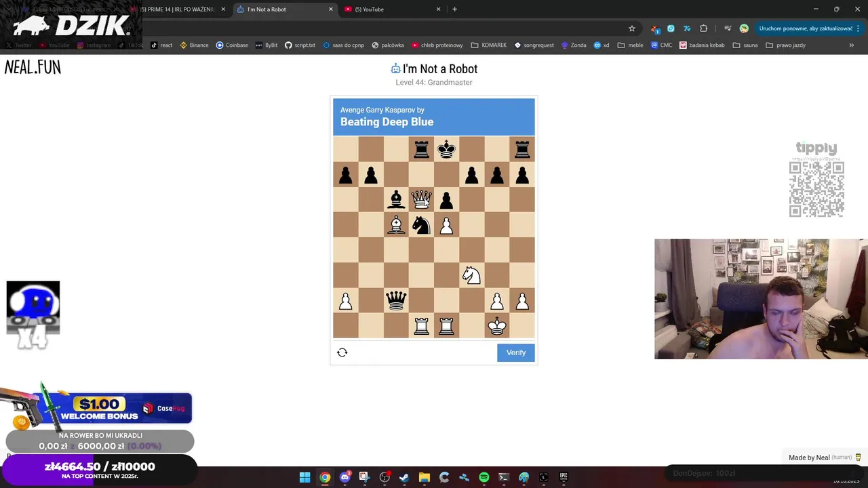Open Snipping Tool from the taskbar
Image resolution: width=868 pixels, height=488 pixels.
tap(364, 477)
